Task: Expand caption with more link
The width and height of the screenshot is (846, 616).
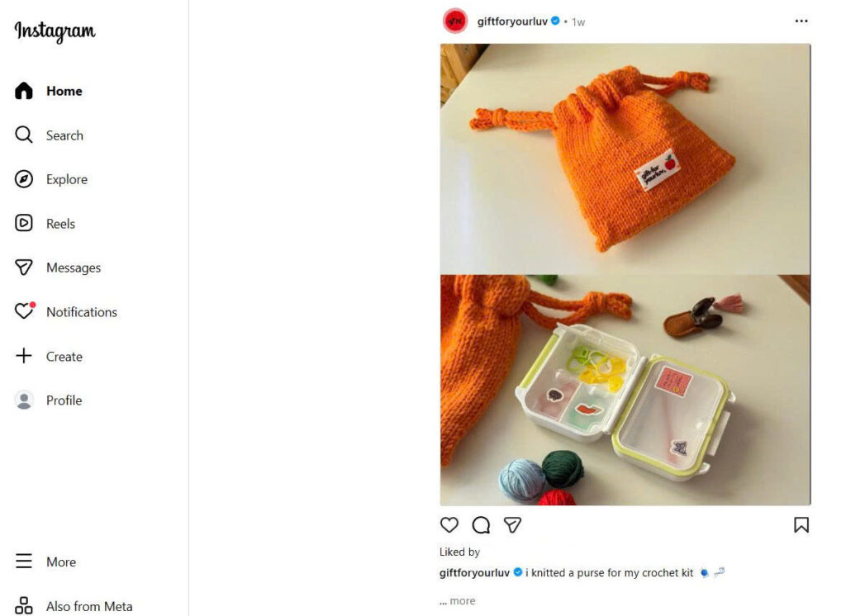Action: point(462,601)
